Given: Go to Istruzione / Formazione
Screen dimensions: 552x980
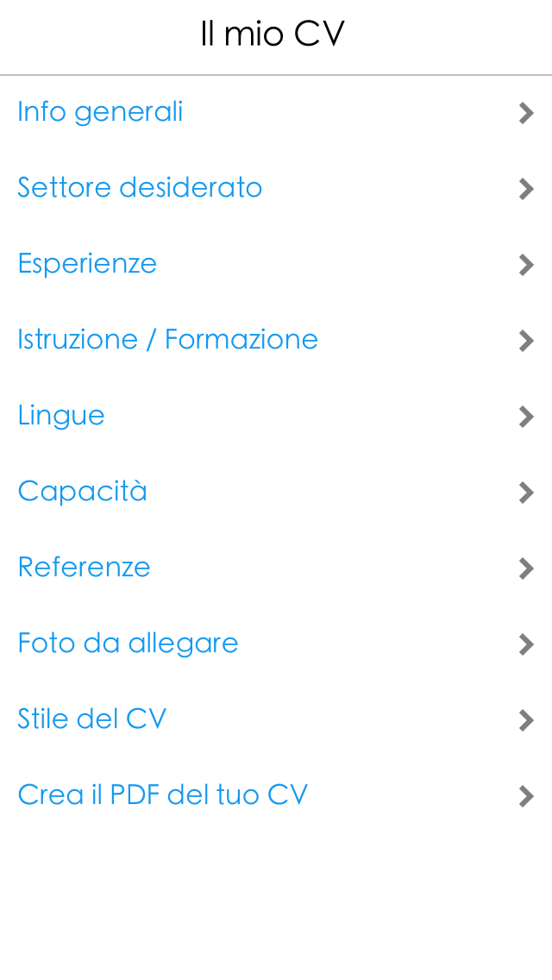Looking at the screenshot, I should [x=167, y=339].
